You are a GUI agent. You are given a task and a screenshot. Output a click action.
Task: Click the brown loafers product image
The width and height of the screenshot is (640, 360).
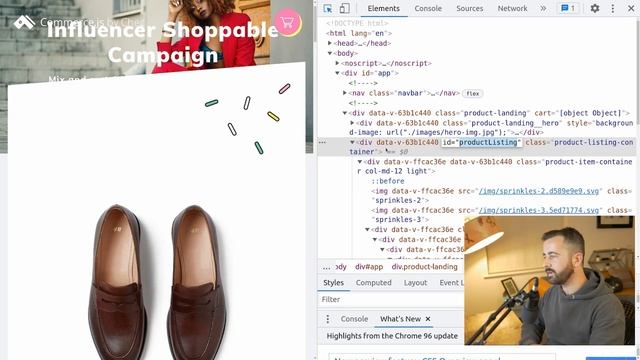click(x=157, y=282)
